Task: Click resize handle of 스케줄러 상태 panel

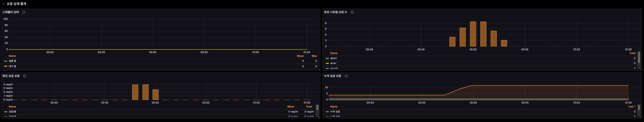Action: click(x=319, y=69)
